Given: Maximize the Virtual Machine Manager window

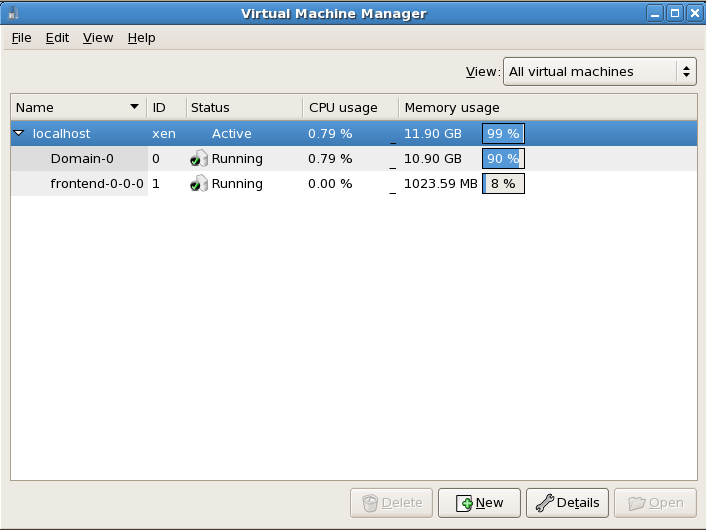Looking at the screenshot, I should (674, 13).
